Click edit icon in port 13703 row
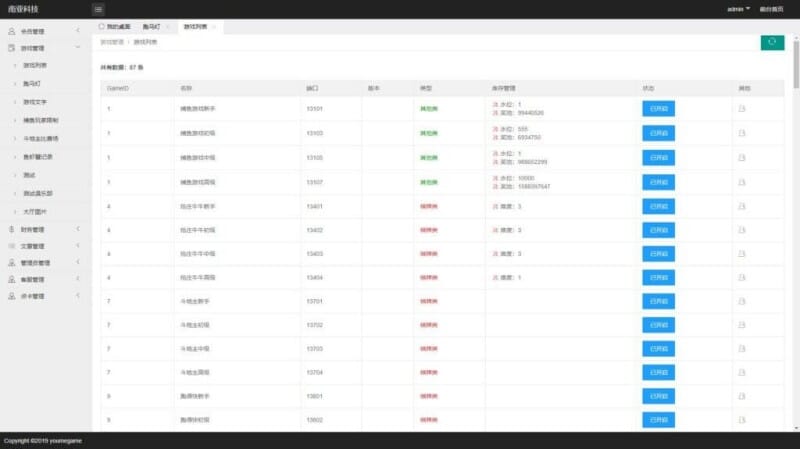Viewport: 800px width, 449px height. coord(743,348)
